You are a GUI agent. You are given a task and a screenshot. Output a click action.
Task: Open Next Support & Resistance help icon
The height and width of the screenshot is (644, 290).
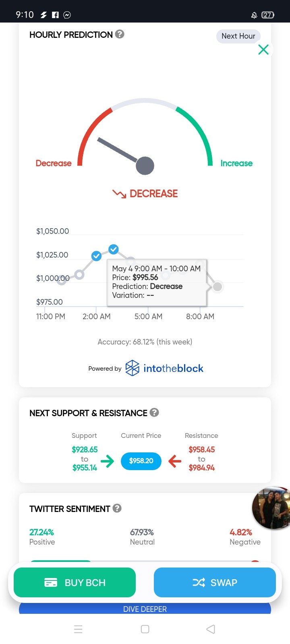coord(154,413)
